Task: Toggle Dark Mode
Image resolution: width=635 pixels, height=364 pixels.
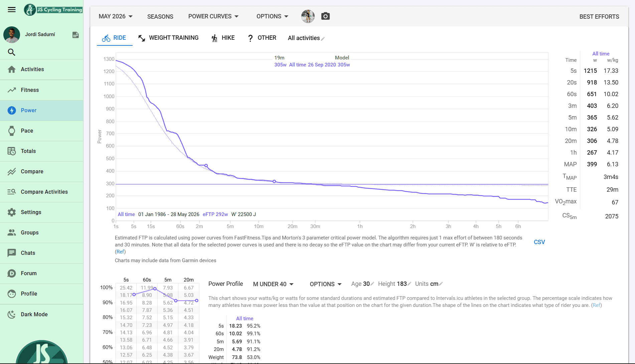Action: pos(42,314)
